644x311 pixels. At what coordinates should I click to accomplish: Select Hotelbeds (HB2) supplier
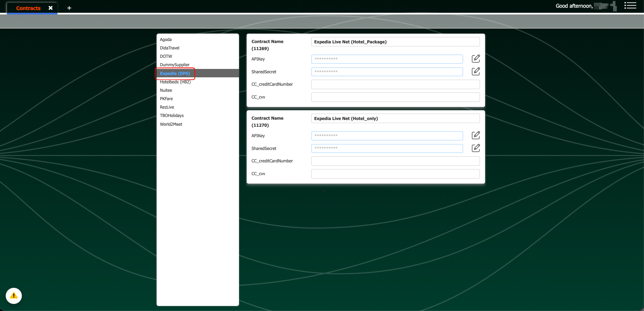pos(198,82)
